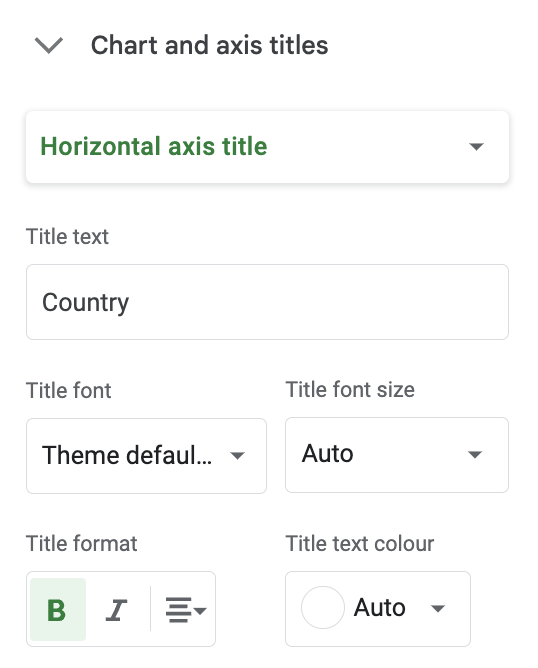The image size is (538, 668).
Task: Click the Title text label
Action: [x=67, y=237]
